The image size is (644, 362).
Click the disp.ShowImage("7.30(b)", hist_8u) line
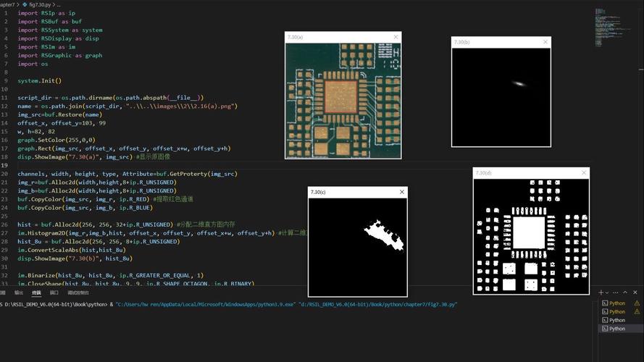(75, 258)
